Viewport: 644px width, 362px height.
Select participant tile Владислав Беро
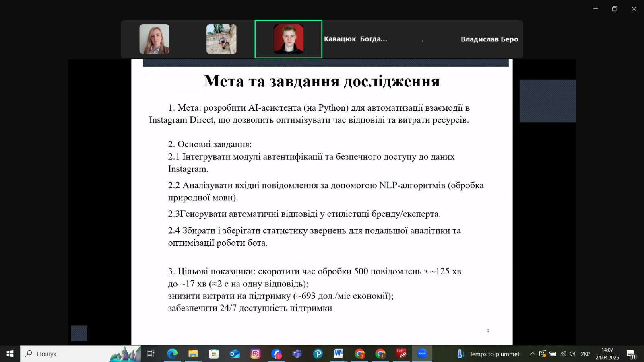point(489,39)
